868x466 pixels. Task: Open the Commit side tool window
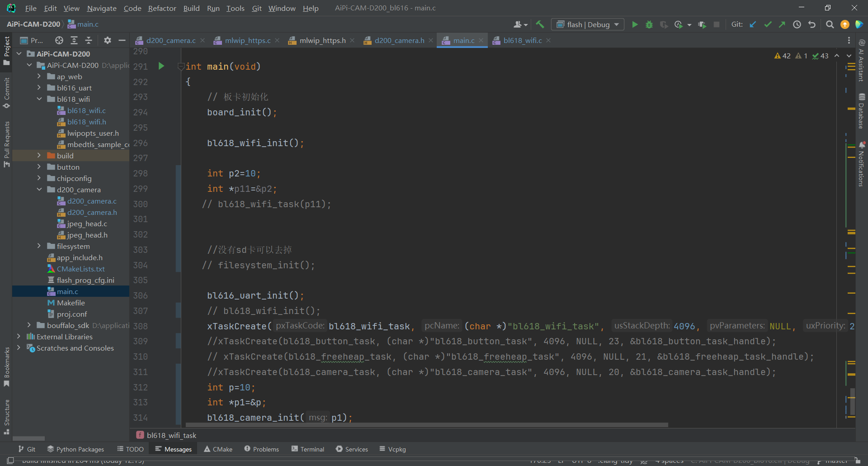point(6,93)
